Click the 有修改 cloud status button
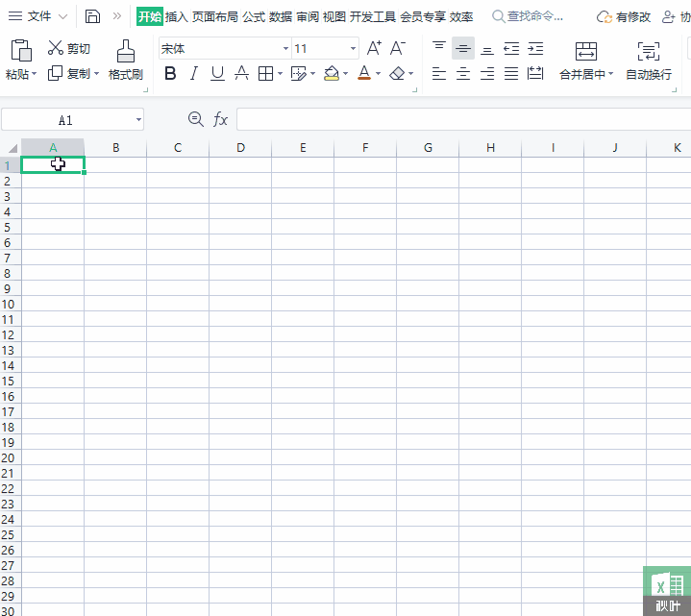Image resolution: width=691 pixels, height=616 pixels. click(624, 16)
